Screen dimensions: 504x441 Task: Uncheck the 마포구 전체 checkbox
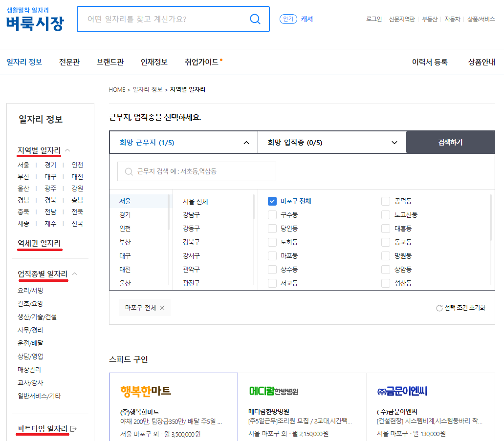pyautogui.click(x=271, y=201)
